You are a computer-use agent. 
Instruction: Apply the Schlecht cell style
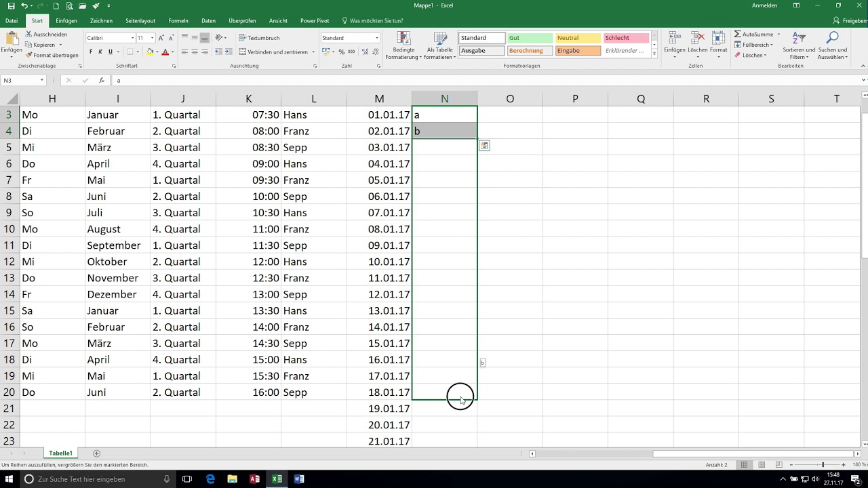click(x=625, y=38)
